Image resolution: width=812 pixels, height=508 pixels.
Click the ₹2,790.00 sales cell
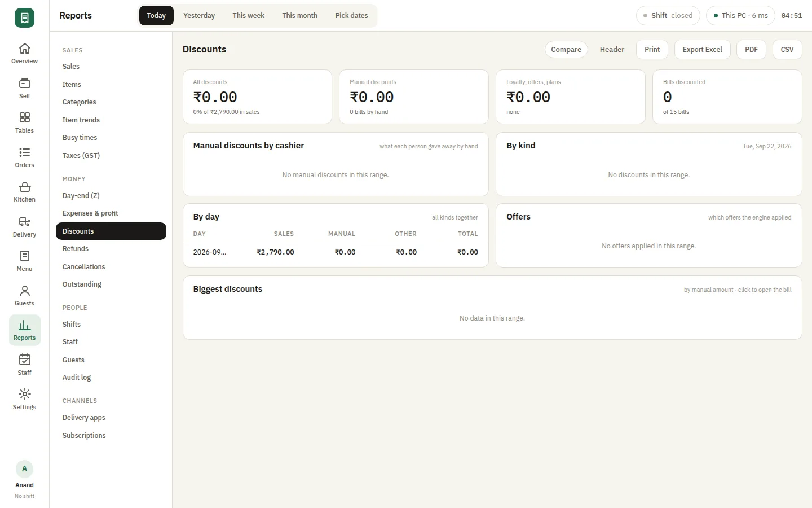[276, 252]
